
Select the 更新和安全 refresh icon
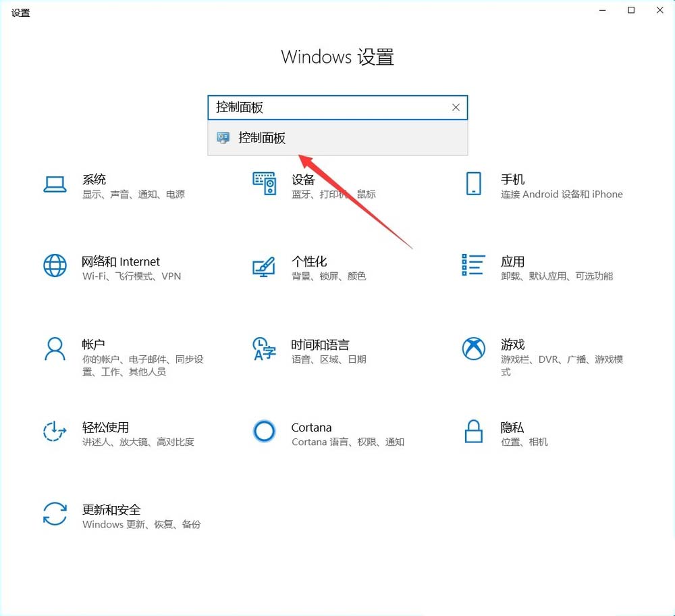55,513
